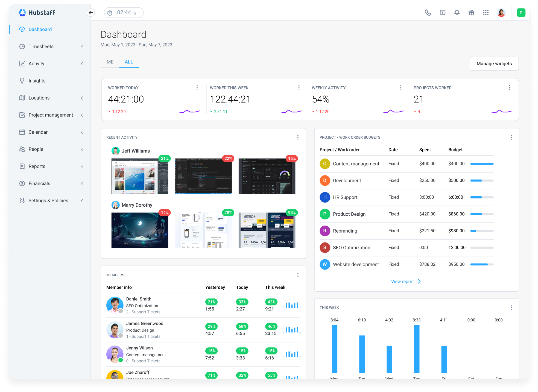Screen dimensions: 538x392
Task: Open View report under Project Budgets
Action: 402,281
